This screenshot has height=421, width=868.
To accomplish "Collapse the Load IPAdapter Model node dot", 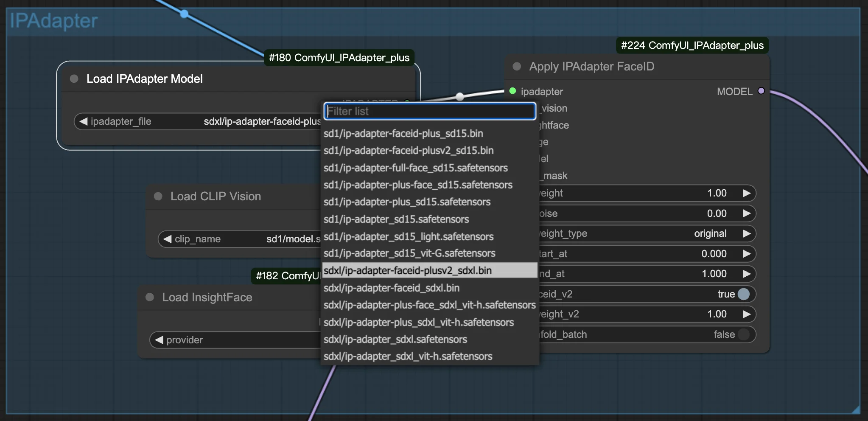I will [x=74, y=79].
